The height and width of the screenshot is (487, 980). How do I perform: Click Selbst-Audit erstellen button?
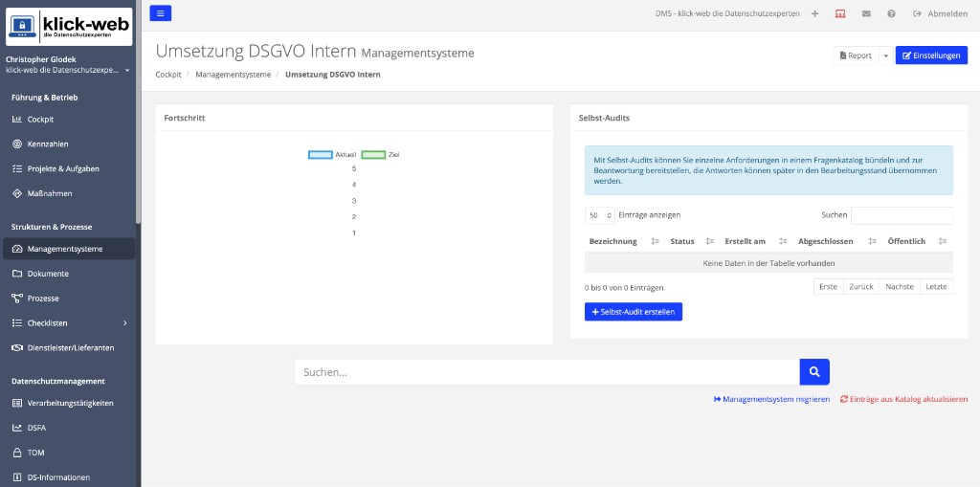point(634,312)
